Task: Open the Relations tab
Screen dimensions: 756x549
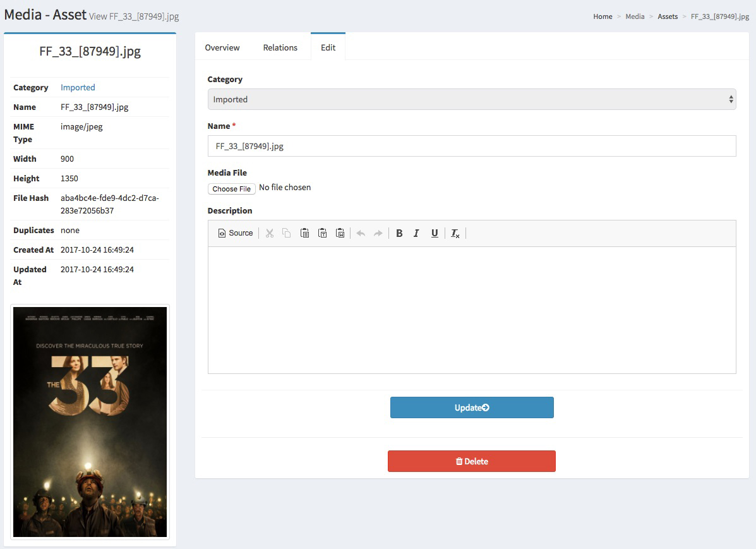Action: click(x=280, y=47)
